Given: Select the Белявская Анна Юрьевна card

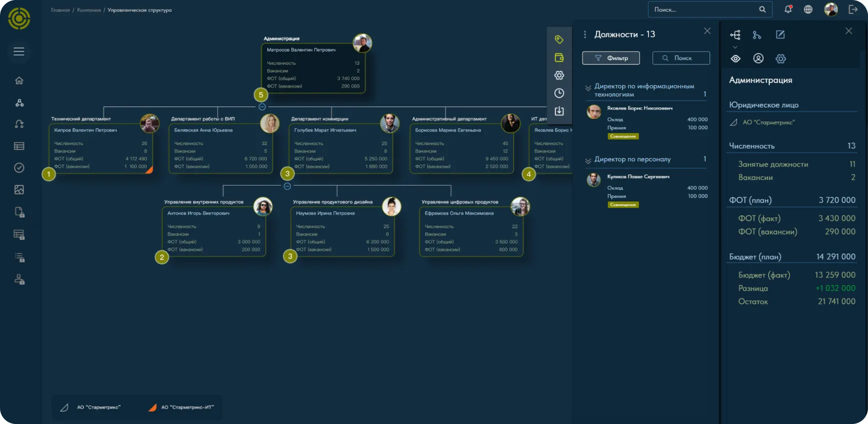Looking at the screenshot, I should [221, 148].
